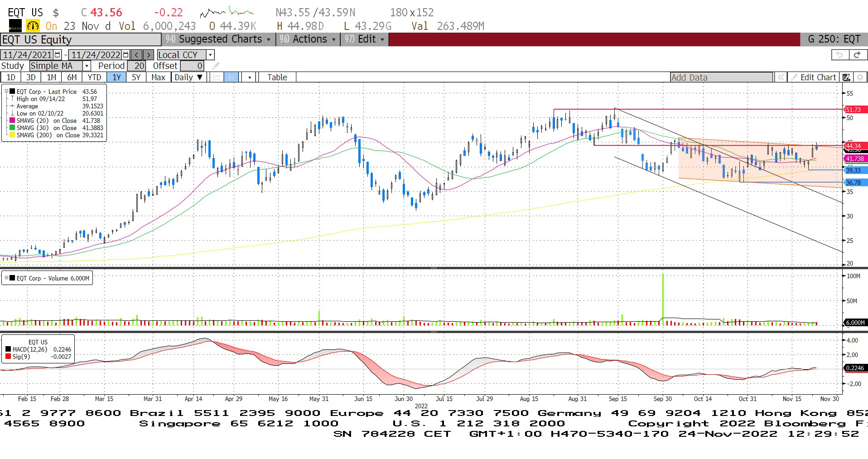This screenshot has height=459, width=868.
Task: Select the 3D range toggle
Action: [x=31, y=77]
